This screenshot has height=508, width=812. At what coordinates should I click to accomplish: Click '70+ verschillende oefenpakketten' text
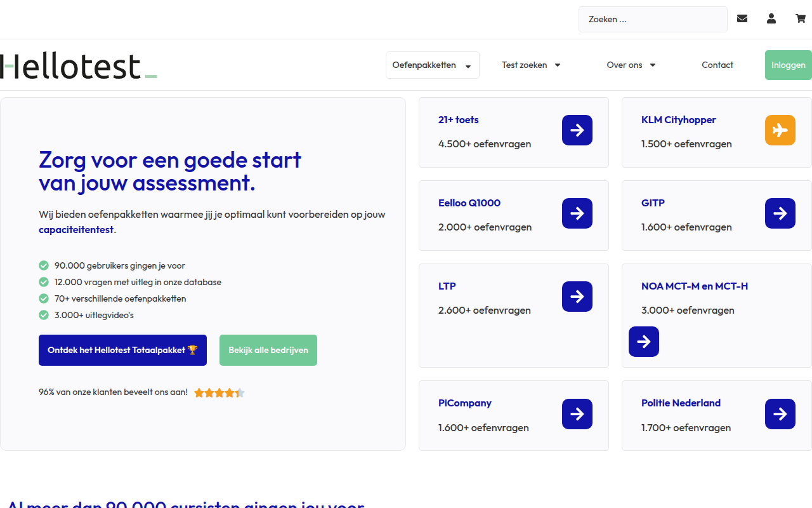[x=121, y=298]
